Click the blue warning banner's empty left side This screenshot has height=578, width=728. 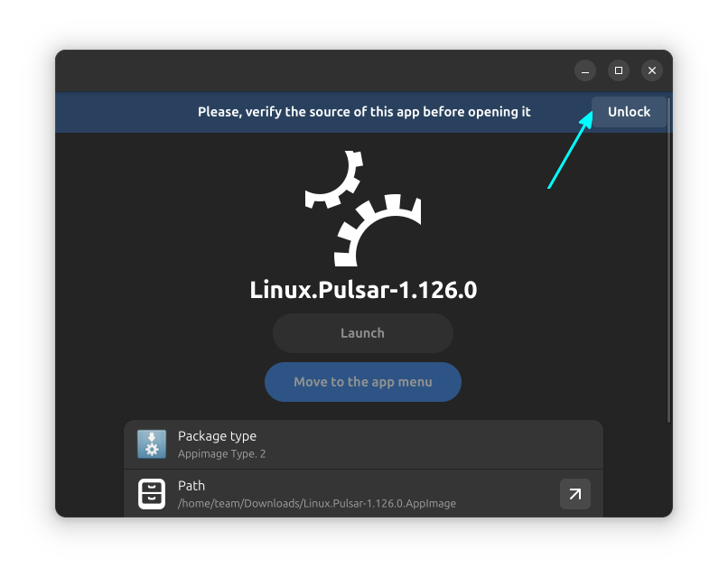117,112
